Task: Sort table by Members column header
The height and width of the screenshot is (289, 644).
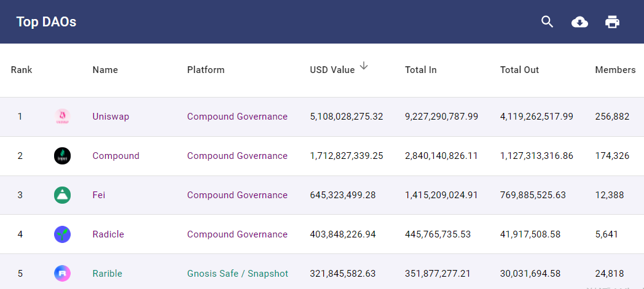Action: point(615,70)
